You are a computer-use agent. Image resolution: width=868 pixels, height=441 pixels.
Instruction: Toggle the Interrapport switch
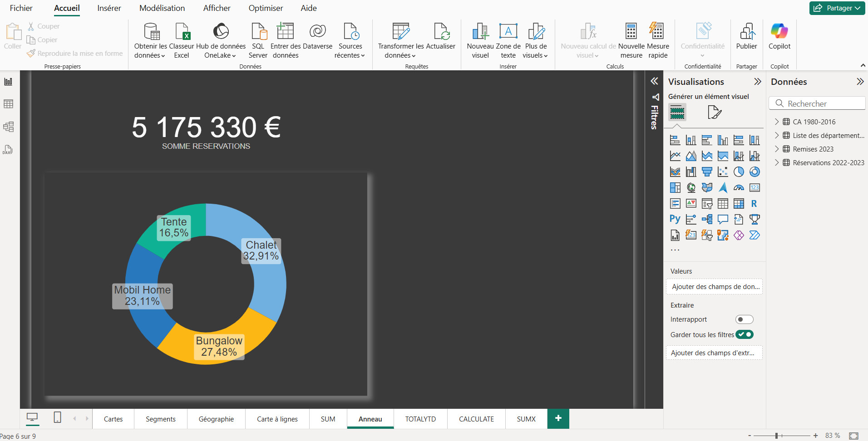point(744,319)
